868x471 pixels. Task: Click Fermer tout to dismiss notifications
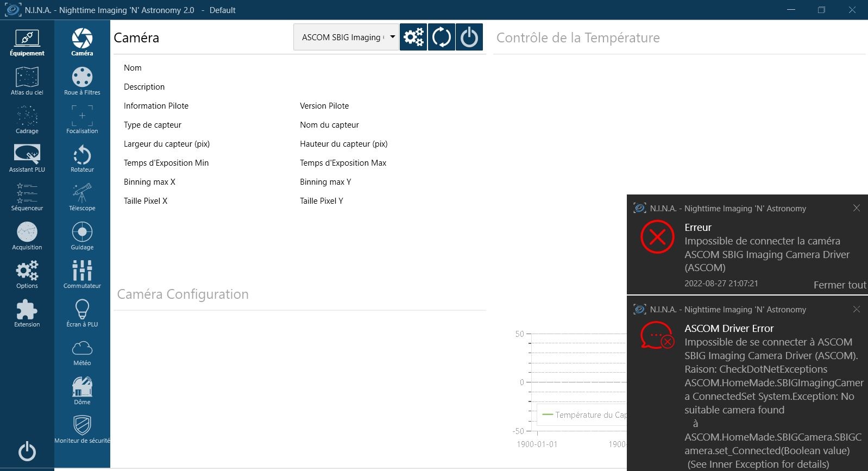coord(840,285)
